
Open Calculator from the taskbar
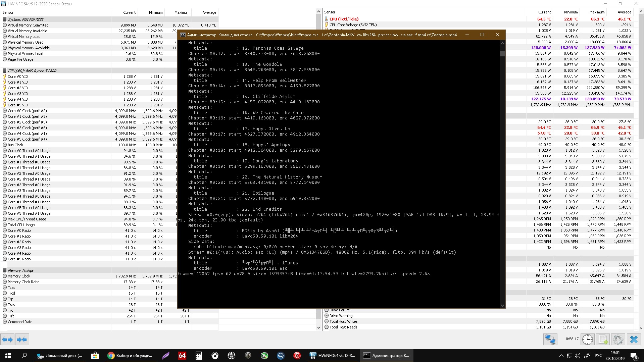[199, 356]
